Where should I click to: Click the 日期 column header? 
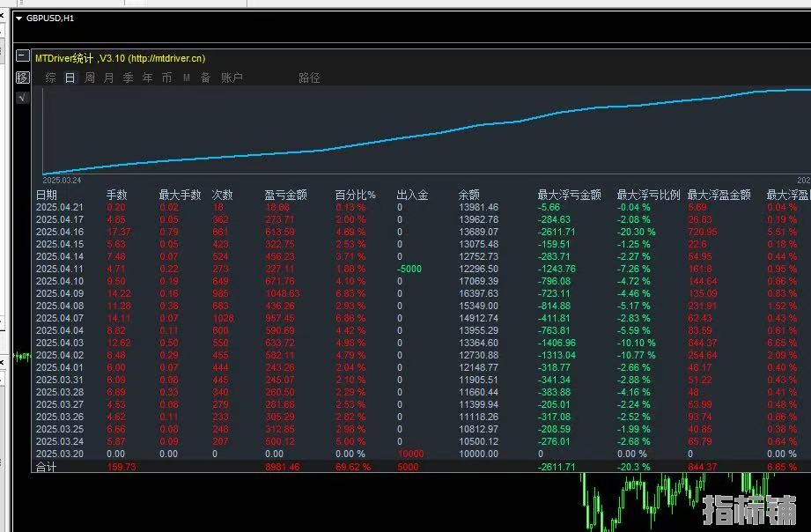pos(47,196)
